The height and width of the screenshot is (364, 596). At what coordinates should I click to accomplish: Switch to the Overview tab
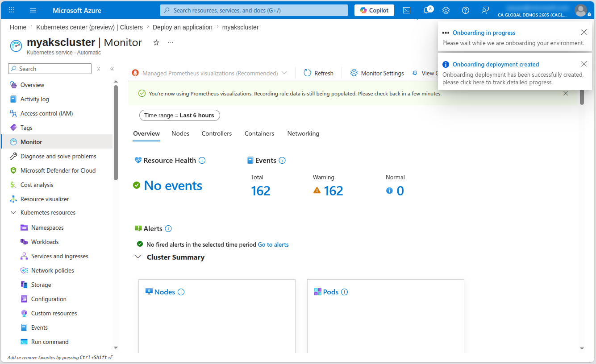146,133
